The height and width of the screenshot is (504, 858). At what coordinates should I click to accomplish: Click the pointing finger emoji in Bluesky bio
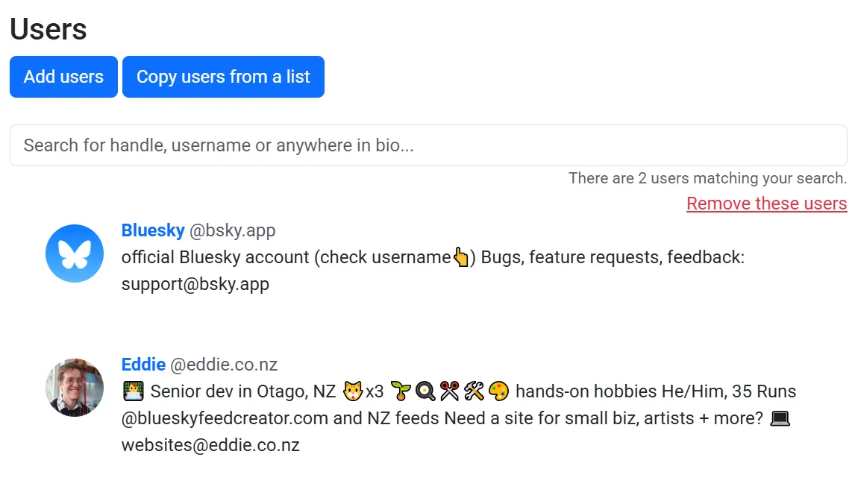(461, 258)
